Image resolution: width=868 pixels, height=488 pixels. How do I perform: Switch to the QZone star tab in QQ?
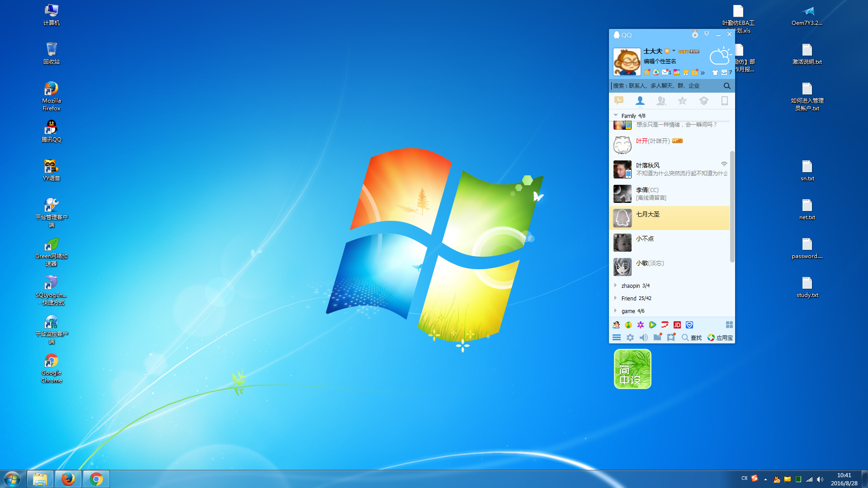point(683,100)
